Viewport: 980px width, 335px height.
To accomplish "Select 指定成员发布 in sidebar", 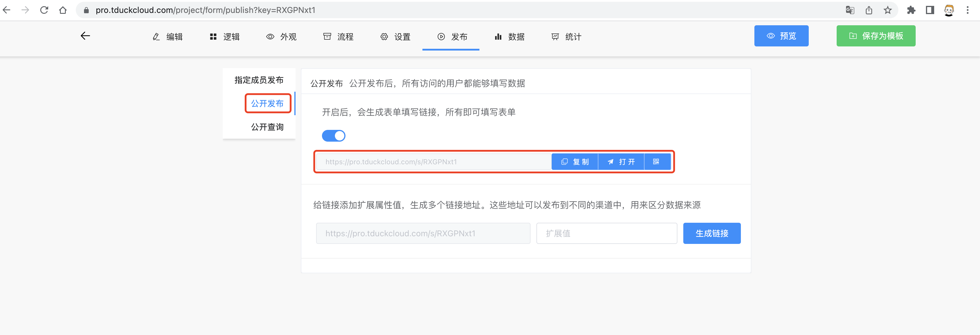I will click(259, 80).
